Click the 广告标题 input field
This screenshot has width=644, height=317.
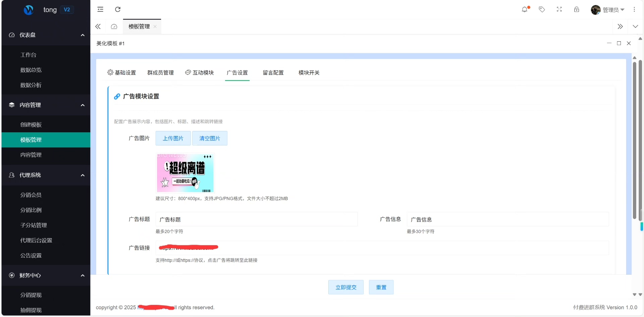coord(257,219)
